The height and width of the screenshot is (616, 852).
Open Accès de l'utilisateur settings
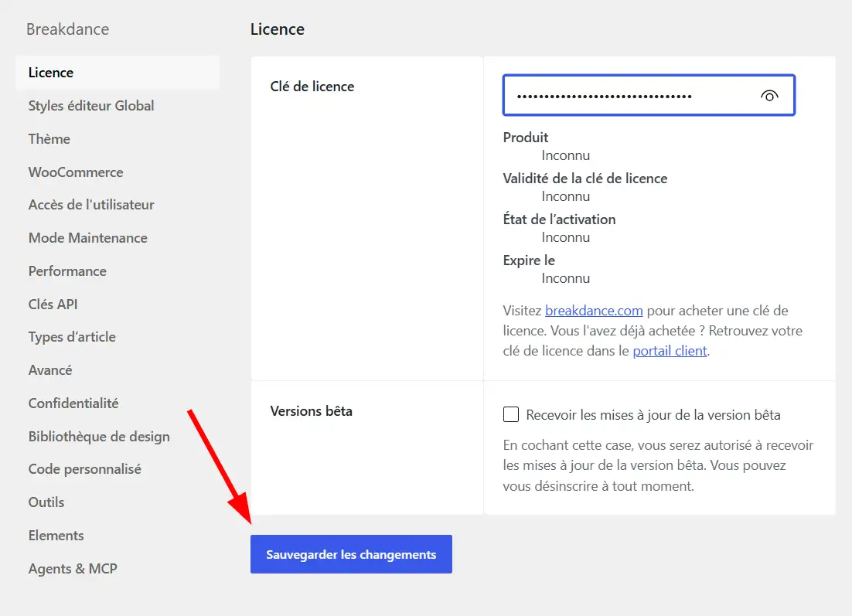click(x=91, y=205)
